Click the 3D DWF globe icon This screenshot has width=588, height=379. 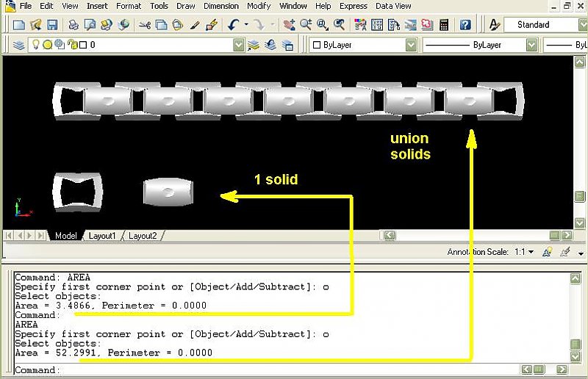click(x=123, y=25)
